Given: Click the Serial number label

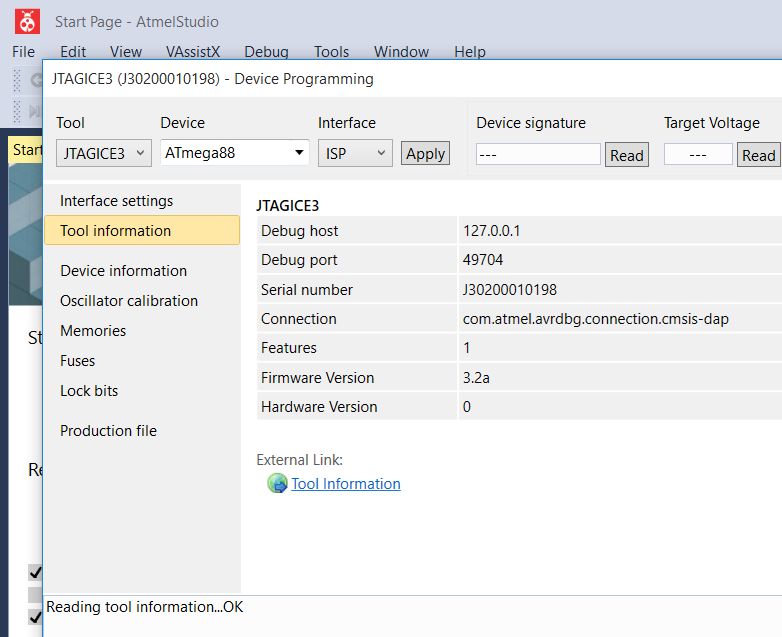Looking at the screenshot, I should click(307, 289).
